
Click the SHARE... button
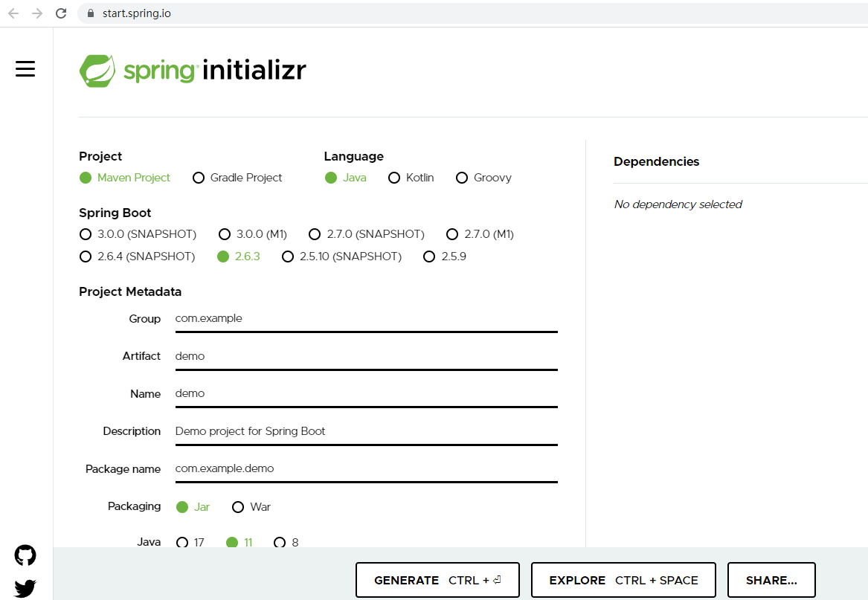[771, 580]
